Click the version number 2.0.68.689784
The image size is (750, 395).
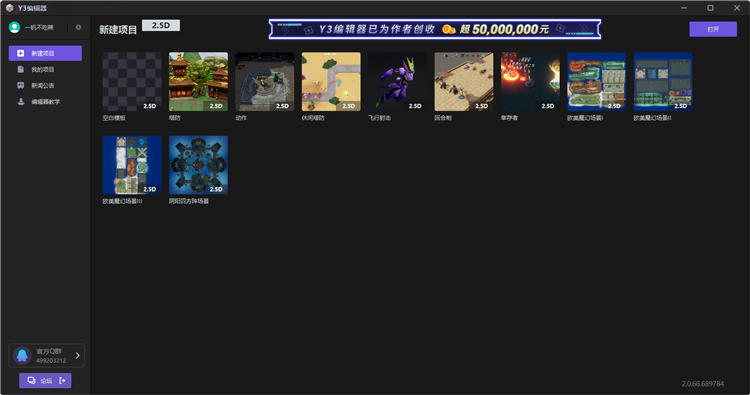(x=703, y=384)
